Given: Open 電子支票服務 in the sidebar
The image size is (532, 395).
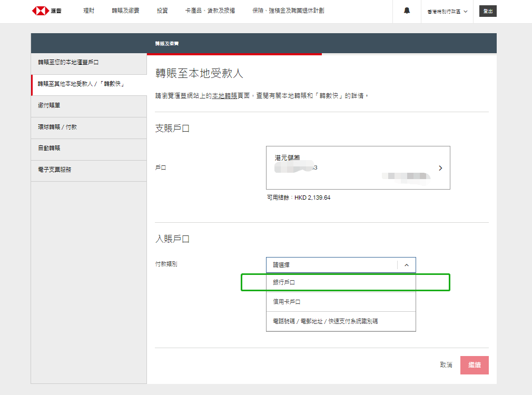Looking at the screenshot, I should point(54,170).
